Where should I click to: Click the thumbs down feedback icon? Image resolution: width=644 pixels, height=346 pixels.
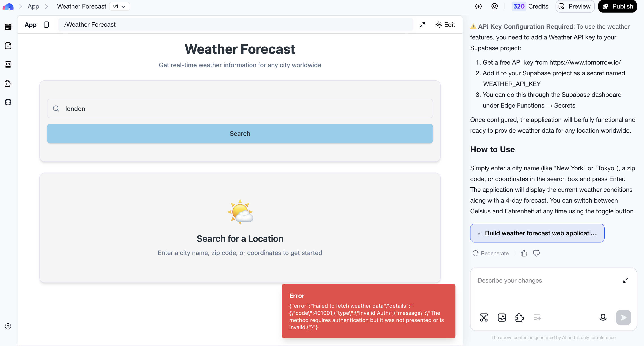point(536,253)
